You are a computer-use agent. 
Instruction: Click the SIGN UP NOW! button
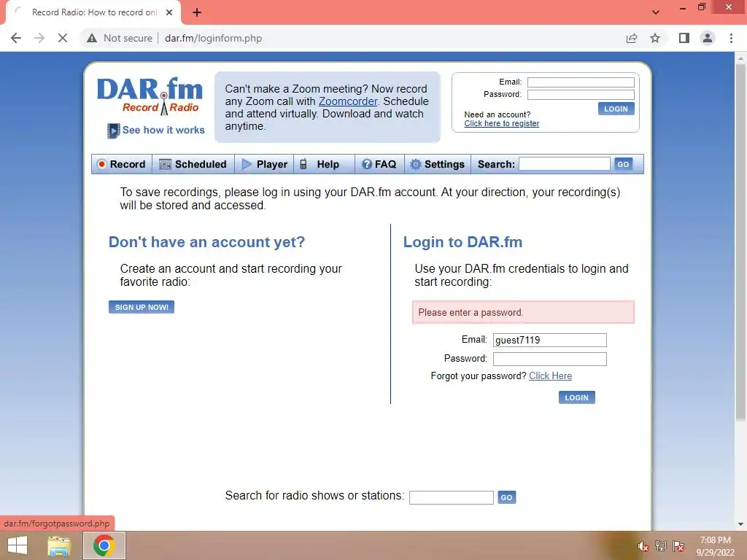point(142,307)
